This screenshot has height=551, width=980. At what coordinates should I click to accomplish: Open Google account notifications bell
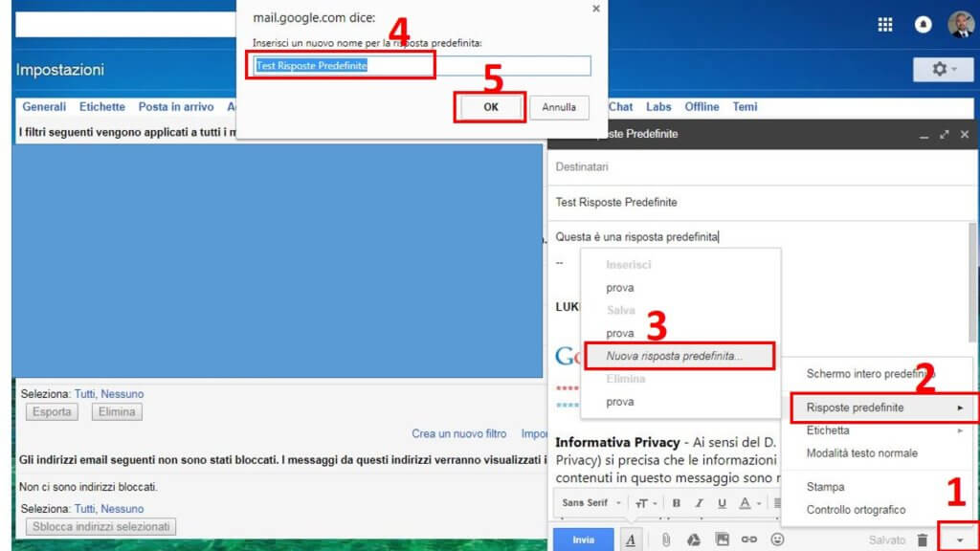[x=923, y=25]
